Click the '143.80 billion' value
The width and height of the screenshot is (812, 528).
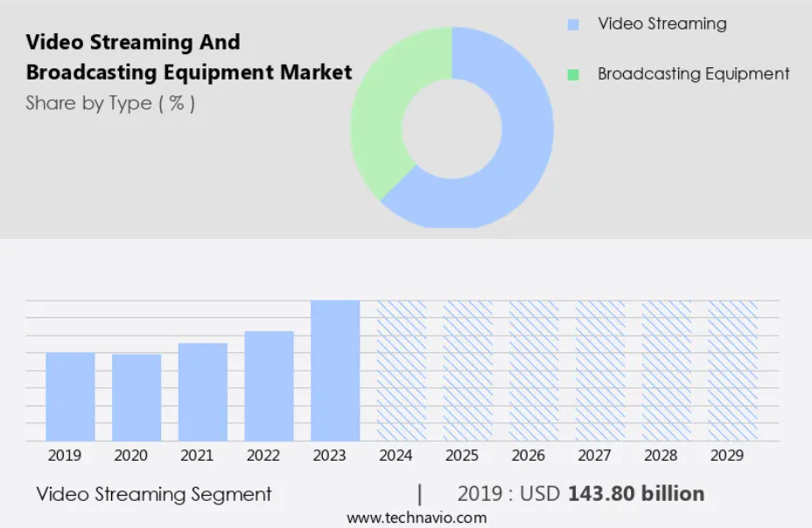point(636,494)
